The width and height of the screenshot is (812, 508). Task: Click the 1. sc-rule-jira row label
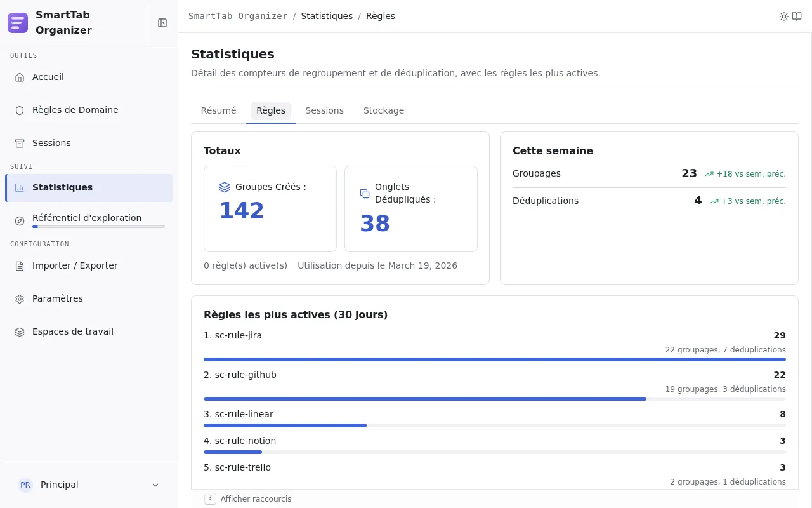(233, 335)
